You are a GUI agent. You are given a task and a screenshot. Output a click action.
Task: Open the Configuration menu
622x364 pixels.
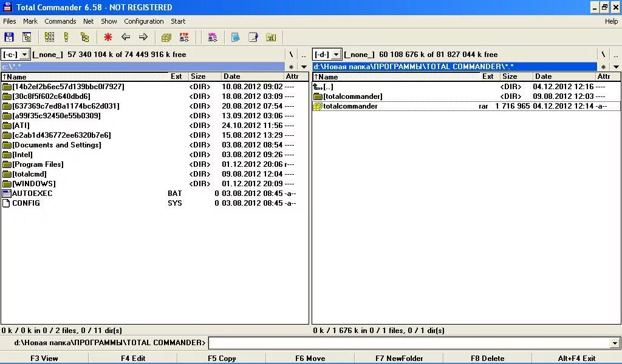143,21
